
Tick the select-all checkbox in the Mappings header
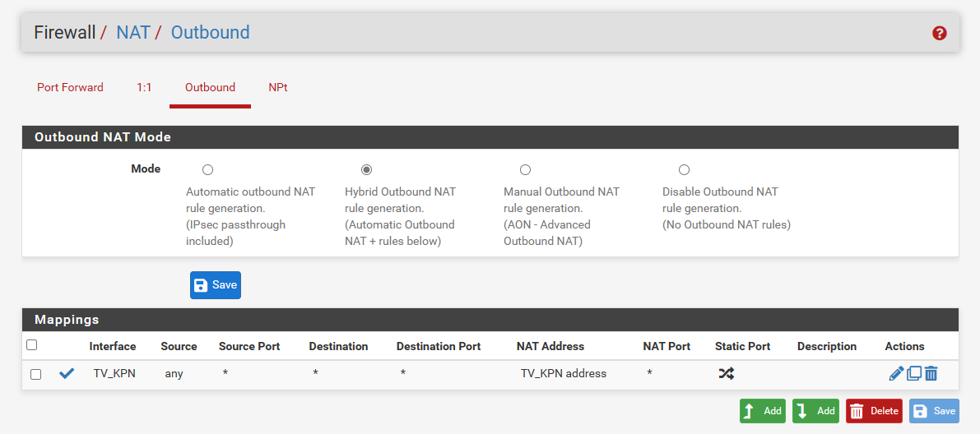click(x=32, y=345)
